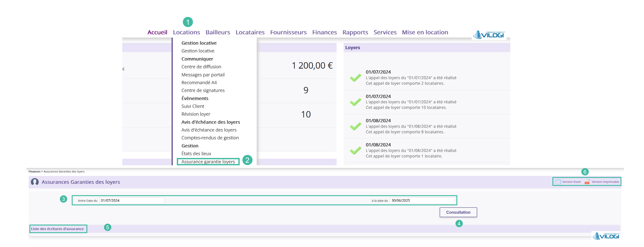Open the Services menu
This screenshot has height=247, width=644.
coord(385,32)
